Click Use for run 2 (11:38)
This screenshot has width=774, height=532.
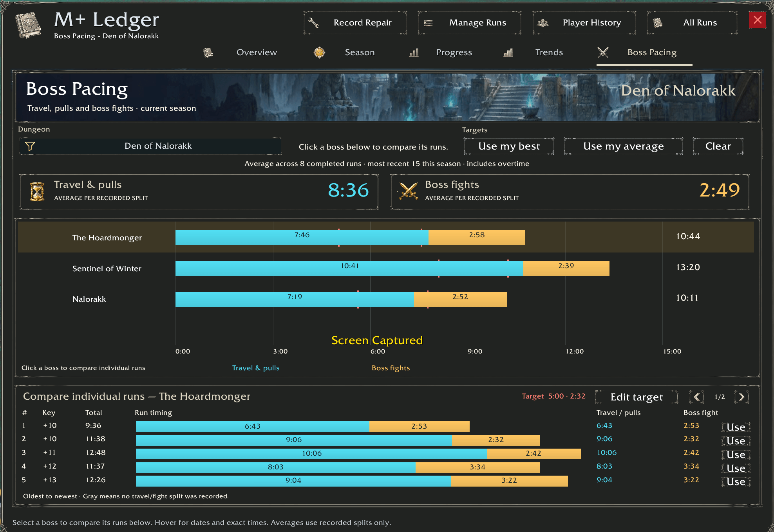pos(736,441)
